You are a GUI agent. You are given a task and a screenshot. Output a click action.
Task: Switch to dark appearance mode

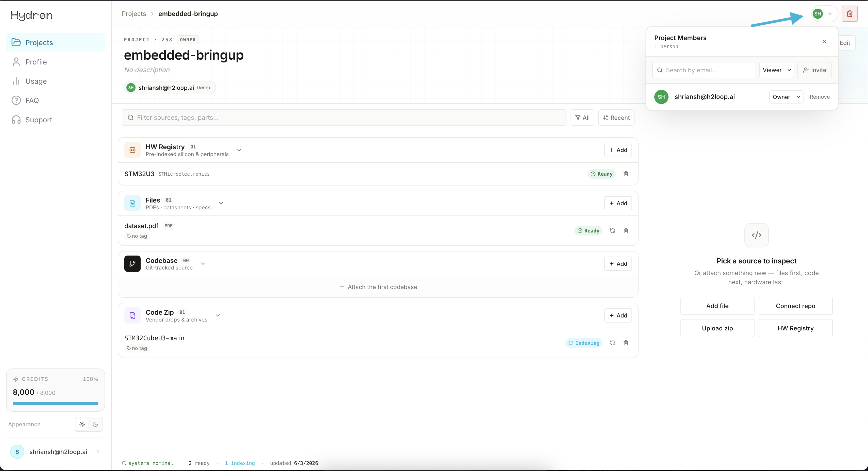coord(95,425)
